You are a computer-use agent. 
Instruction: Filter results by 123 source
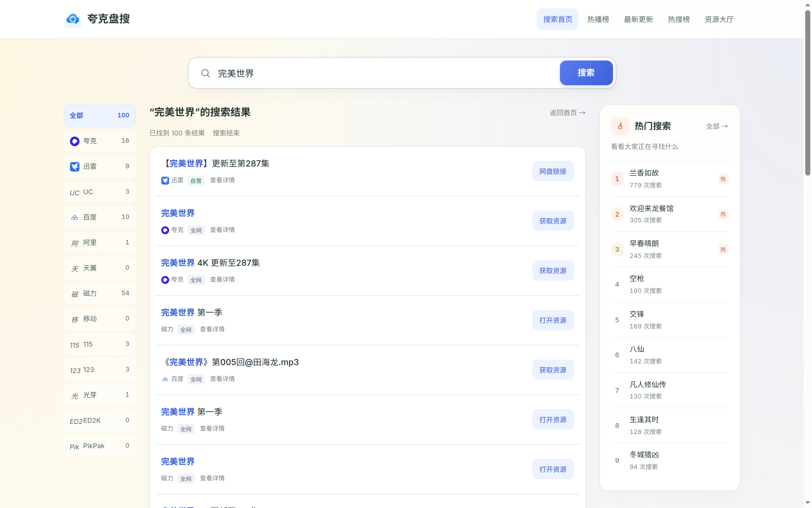click(100, 370)
